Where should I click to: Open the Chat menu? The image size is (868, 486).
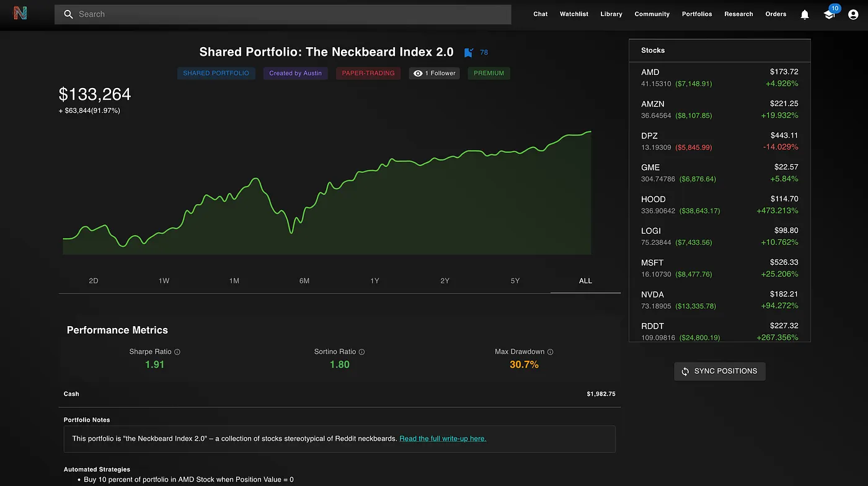pos(541,14)
